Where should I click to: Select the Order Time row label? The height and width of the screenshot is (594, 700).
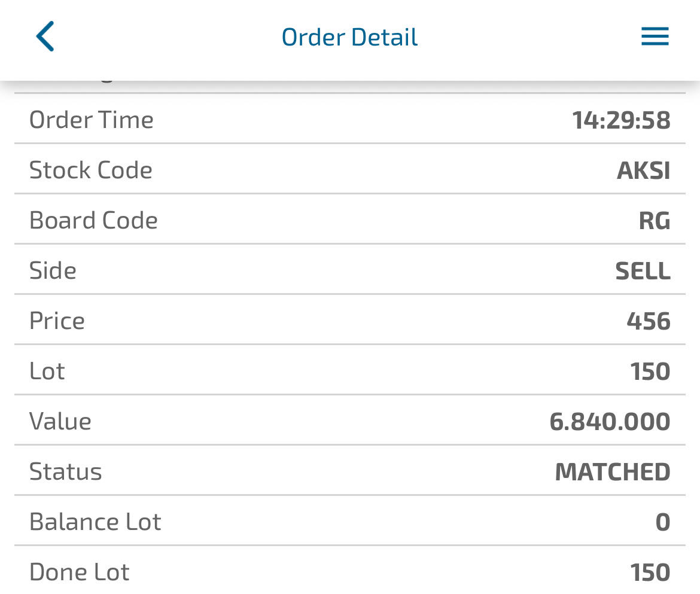[x=92, y=120]
